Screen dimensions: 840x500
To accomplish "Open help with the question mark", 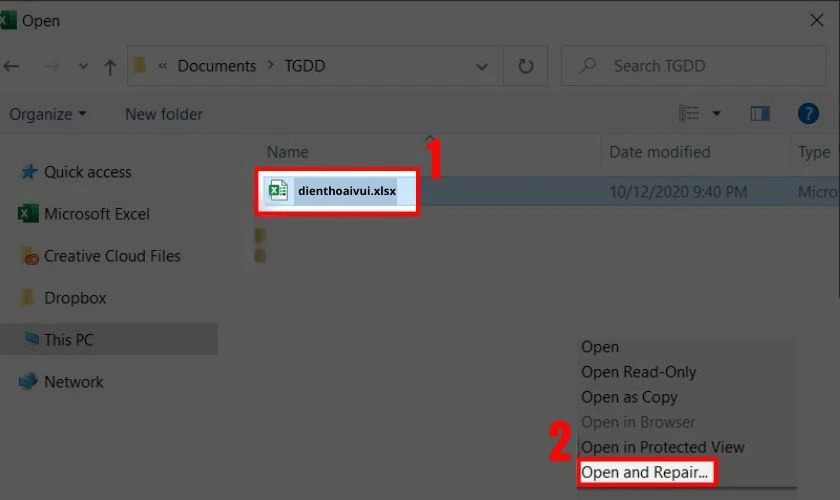I will pyautogui.click(x=808, y=113).
